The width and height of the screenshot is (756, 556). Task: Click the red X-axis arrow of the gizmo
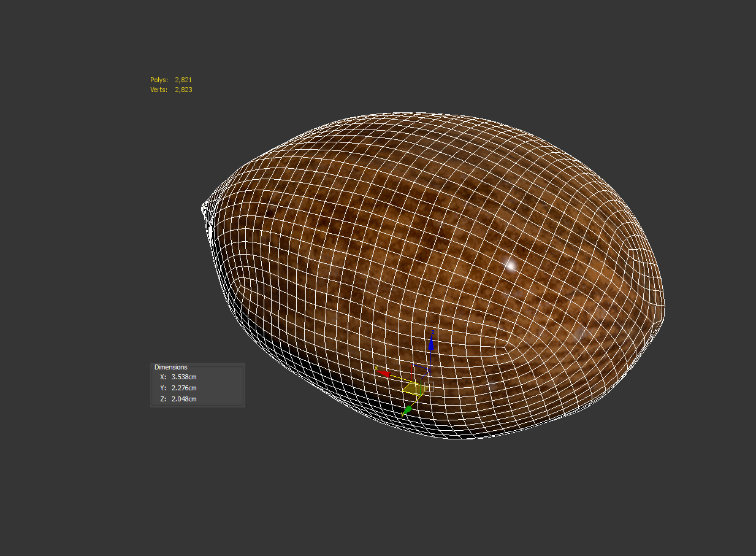click(x=384, y=373)
